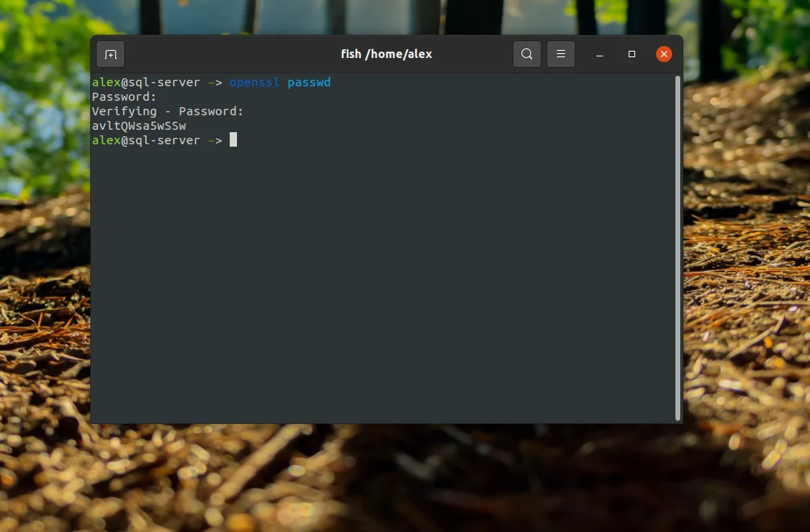Click the magnifying glass icon

527,54
